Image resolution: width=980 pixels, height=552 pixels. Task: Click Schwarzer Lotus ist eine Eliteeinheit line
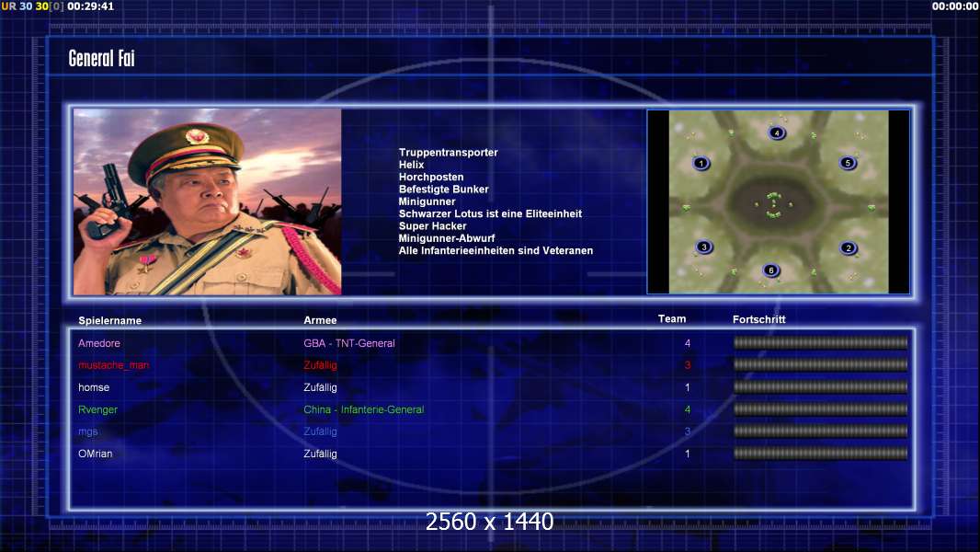pos(490,213)
